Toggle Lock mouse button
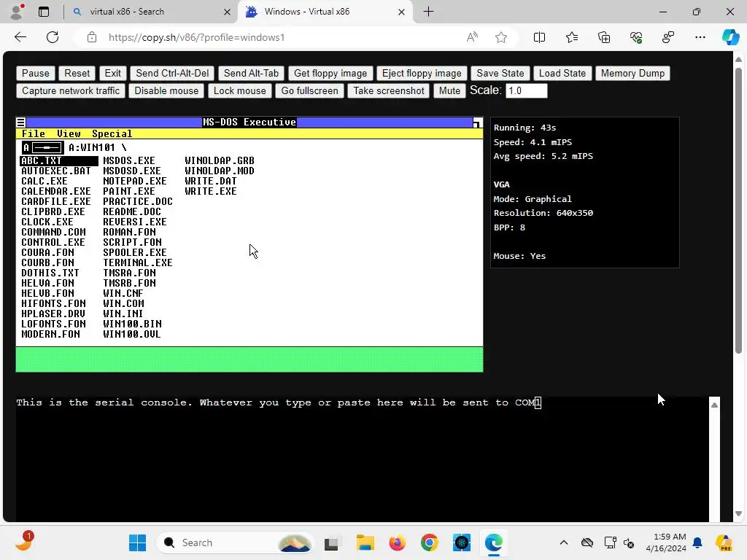This screenshot has height=560, width=747. [239, 91]
